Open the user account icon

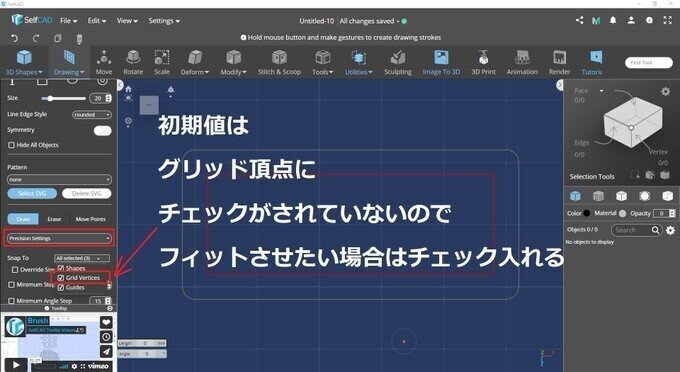pos(631,20)
